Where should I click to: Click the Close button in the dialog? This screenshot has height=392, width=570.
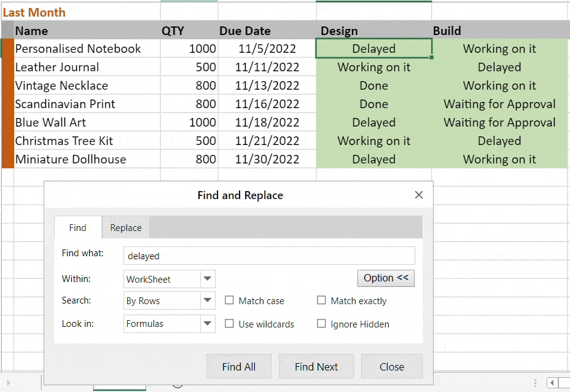[391, 367]
